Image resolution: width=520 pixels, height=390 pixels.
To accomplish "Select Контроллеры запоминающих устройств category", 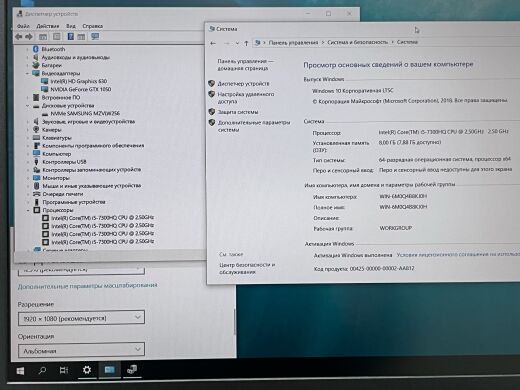I will pos(92,170).
